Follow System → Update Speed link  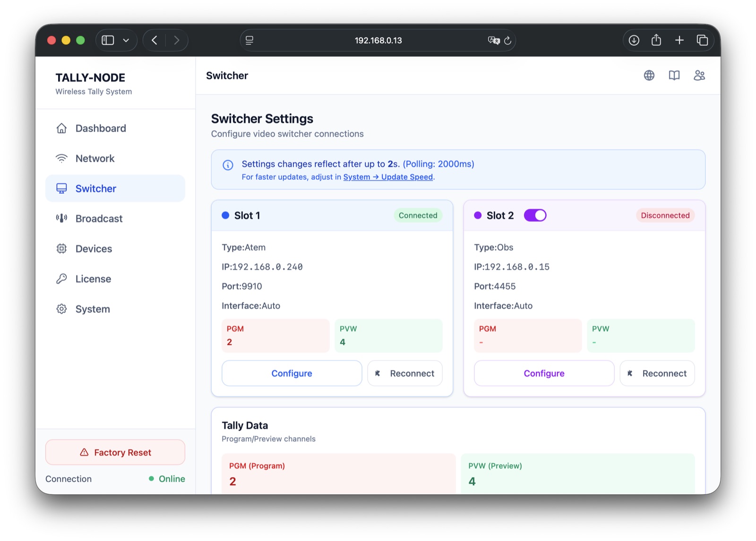388,177
